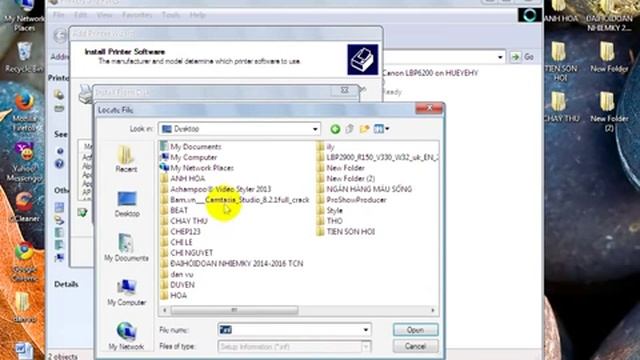Select CHAY THU folder in file list
This screenshot has width=640, height=360.
point(184,221)
